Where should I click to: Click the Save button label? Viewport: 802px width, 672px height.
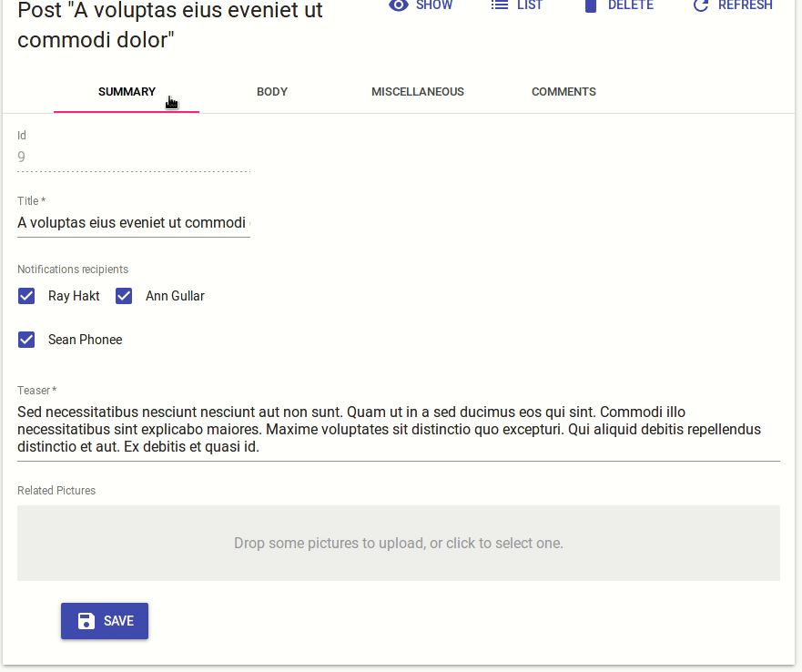tap(118, 621)
